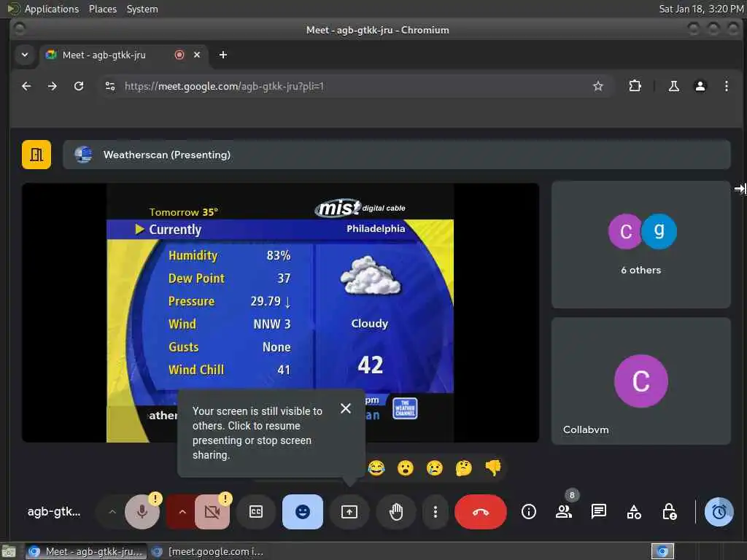This screenshot has height=560, width=747.
Task: Send the thinking face emoji reaction
Action: pos(463,468)
